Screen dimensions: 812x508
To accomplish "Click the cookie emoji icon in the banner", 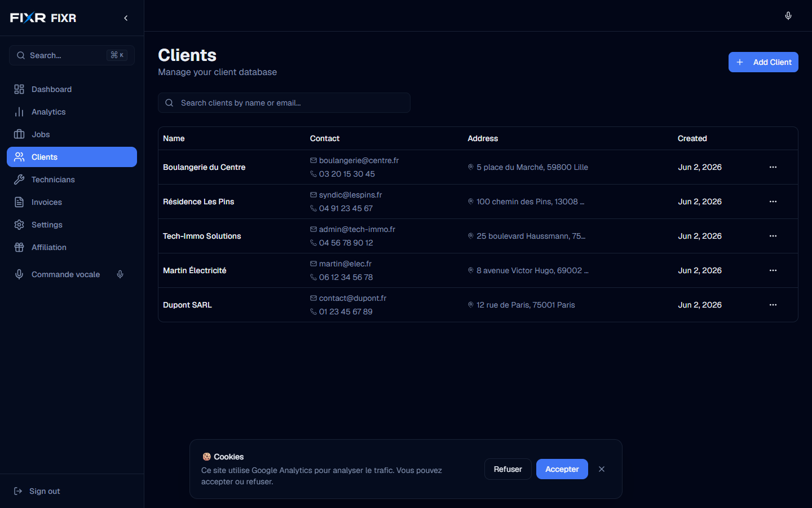I will point(206,457).
